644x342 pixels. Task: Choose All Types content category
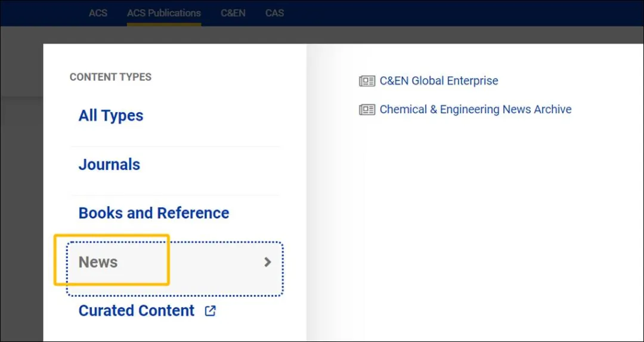click(111, 116)
